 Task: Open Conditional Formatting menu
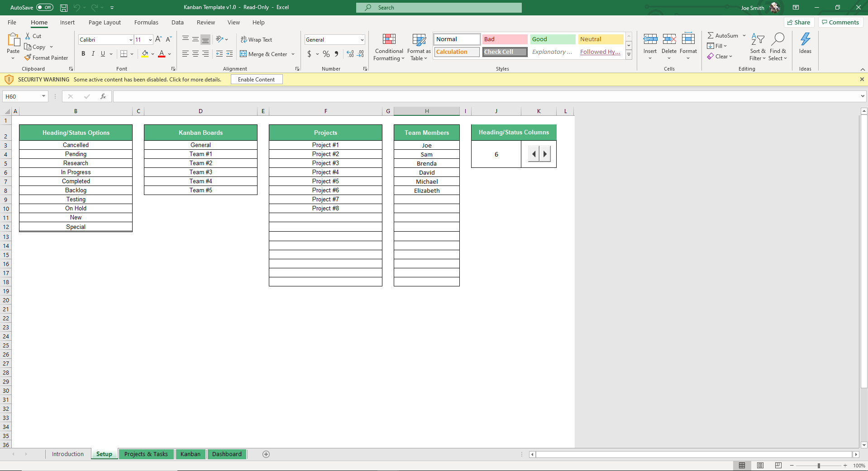click(x=389, y=47)
